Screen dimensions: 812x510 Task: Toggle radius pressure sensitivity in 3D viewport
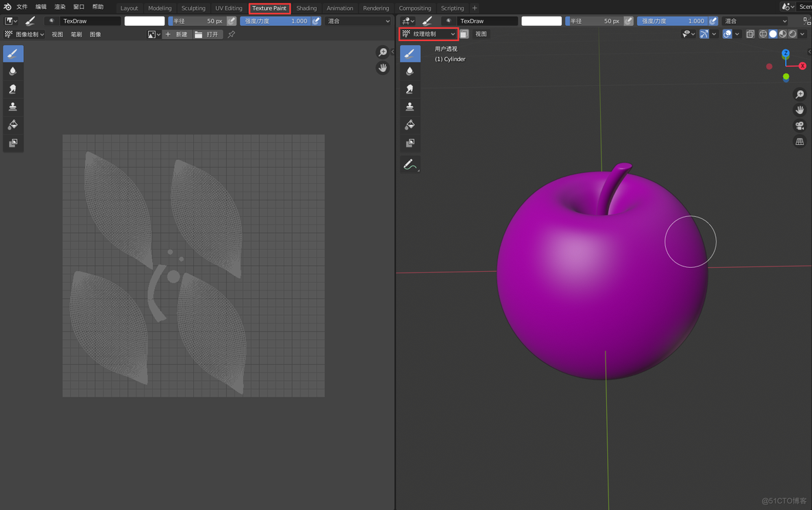pyautogui.click(x=629, y=21)
